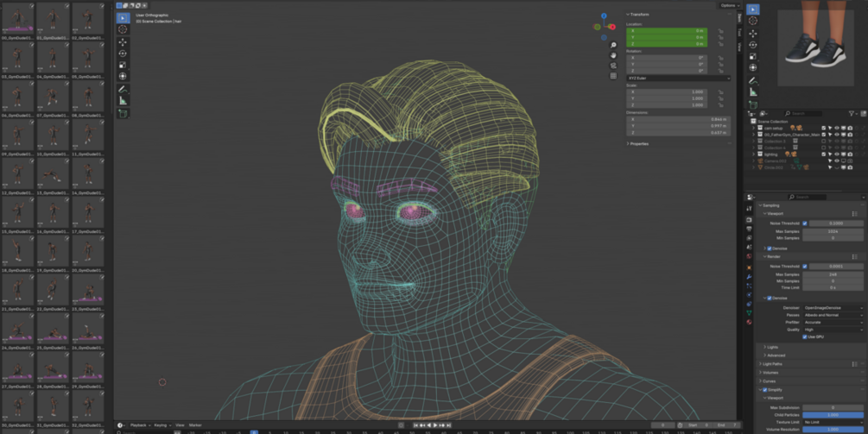Pick the Rotate tool in main viewport toolbar
The image size is (868, 434).
(x=123, y=53)
